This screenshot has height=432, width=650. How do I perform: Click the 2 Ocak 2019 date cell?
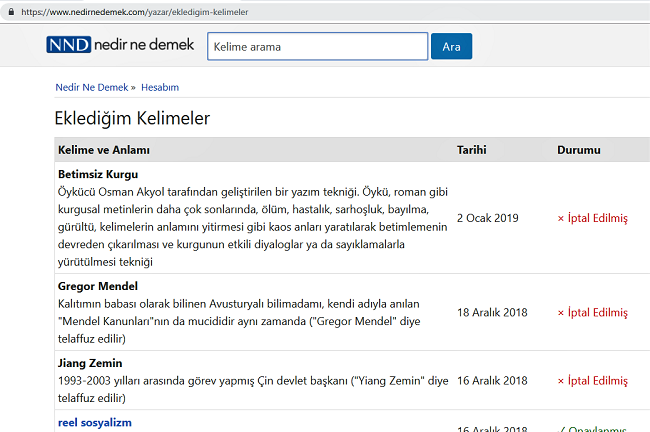488,218
